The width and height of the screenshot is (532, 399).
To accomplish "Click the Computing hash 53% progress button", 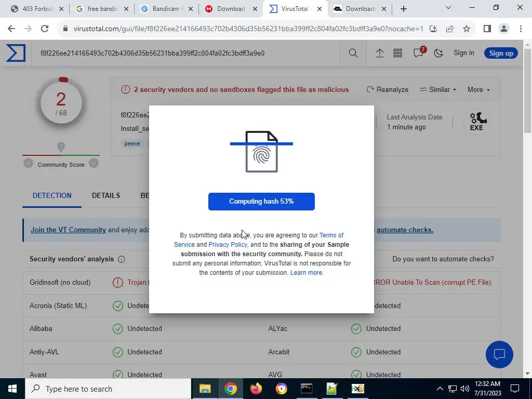I will (261, 202).
